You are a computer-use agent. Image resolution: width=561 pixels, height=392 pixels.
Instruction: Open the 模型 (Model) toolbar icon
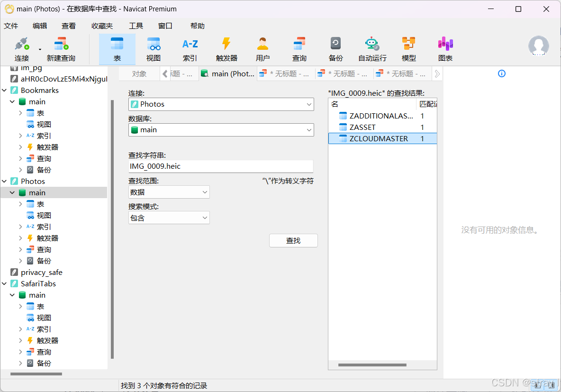click(x=408, y=49)
